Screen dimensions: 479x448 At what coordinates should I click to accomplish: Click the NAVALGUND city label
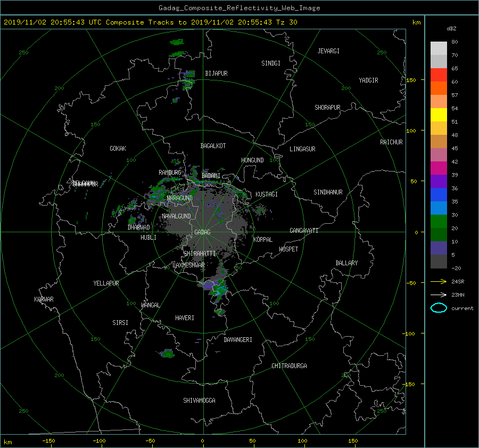point(176,216)
